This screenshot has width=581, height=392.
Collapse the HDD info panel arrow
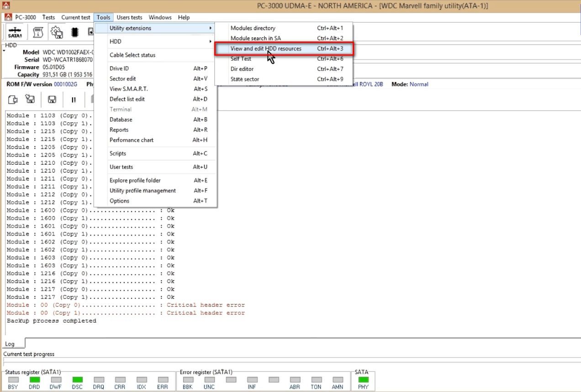pos(4,51)
